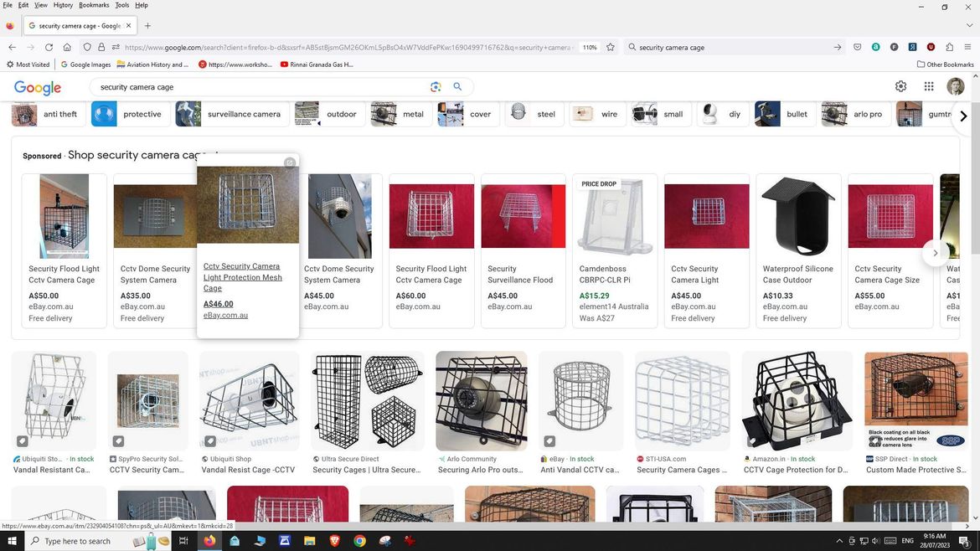The image size is (980, 551).
Task: Go to Firefox home page
Action: coord(67,48)
